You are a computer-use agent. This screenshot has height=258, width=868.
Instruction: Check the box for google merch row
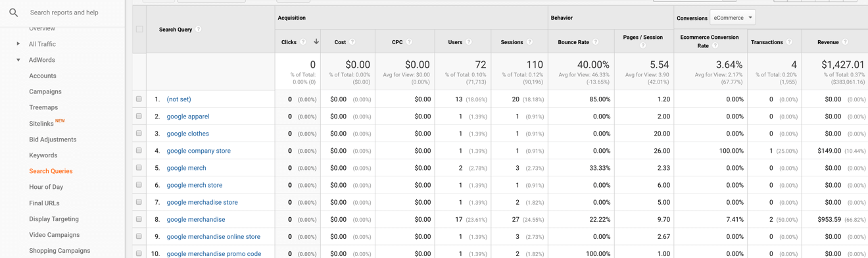139,168
